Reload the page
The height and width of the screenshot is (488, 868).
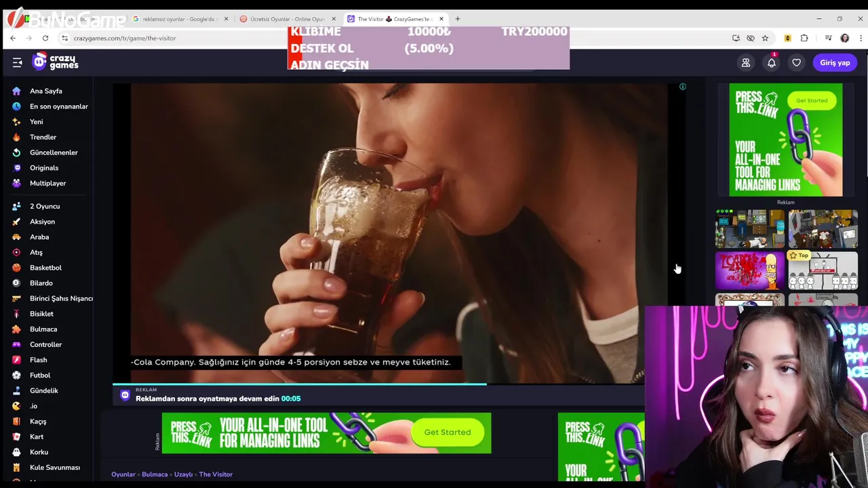(x=45, y=38)
